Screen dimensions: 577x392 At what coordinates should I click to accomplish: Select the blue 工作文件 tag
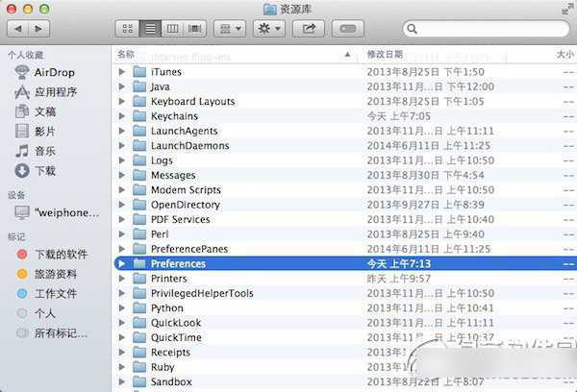(x=46, y=293)
